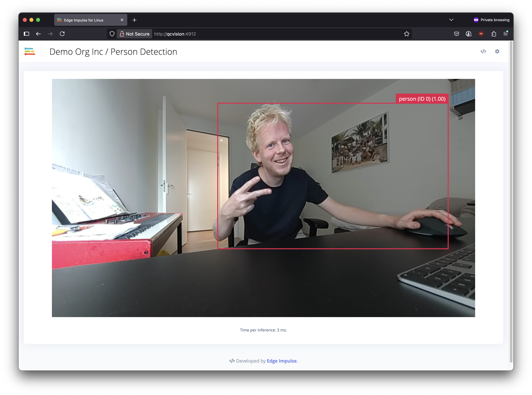Viewport: 532px width, 395px height.
Task: Open the Firefox hamburger menu
Action: click(506, 34)
